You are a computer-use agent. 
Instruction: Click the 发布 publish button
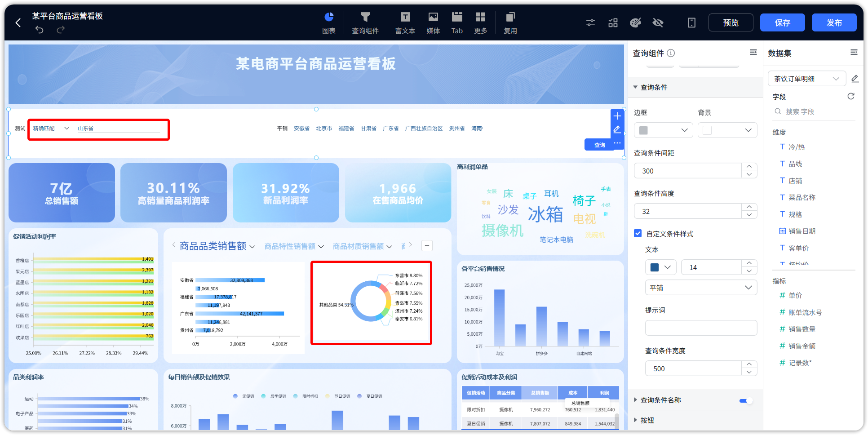(834, 22)
